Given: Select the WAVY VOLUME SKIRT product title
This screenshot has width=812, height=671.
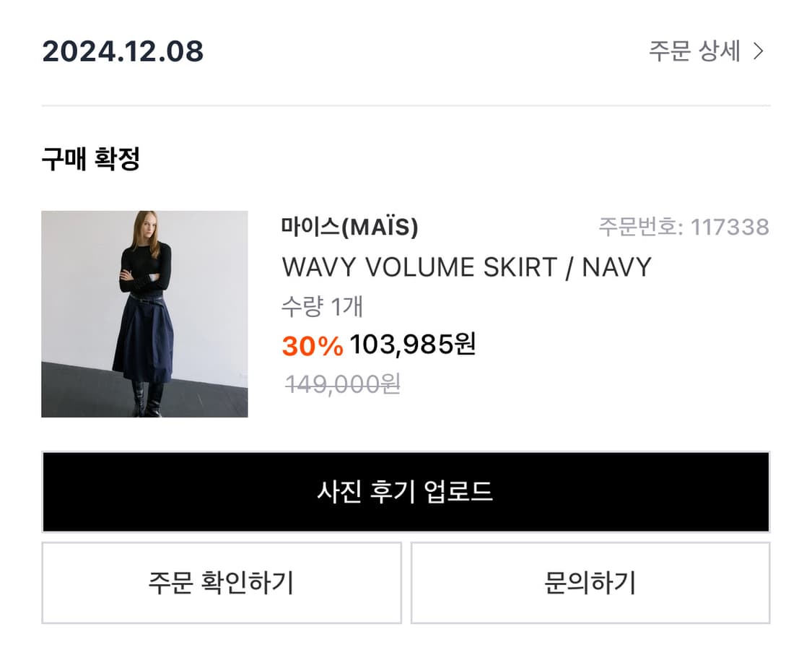Looking at the screenshot, I should [x=419, y=267].
